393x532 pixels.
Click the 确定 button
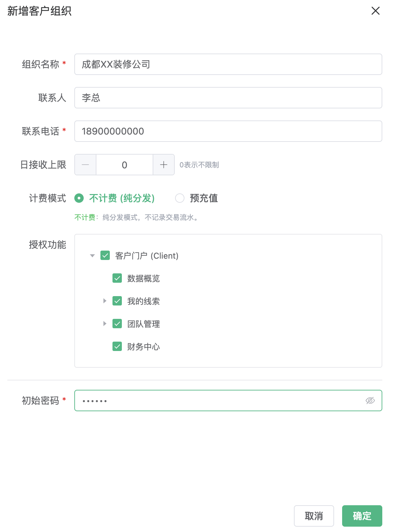(x=362, y=516)
